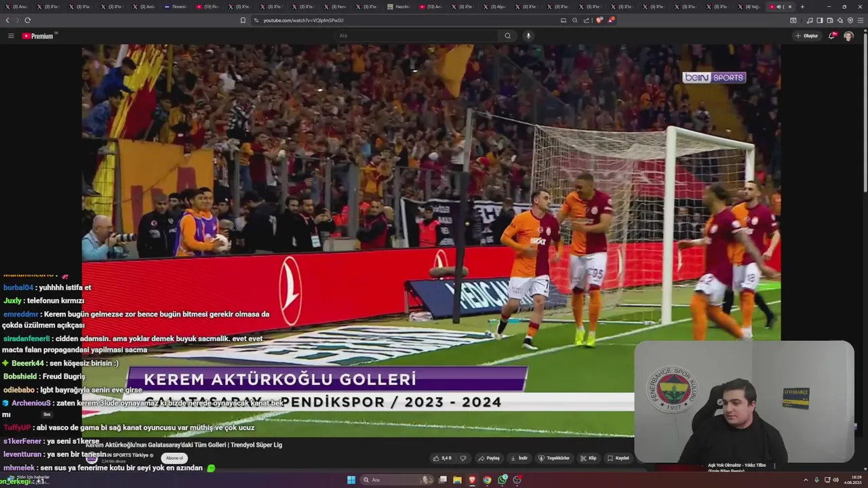Click the Windows taskbar 'Ara' search box
Viewport: 868px width, 488px height.
click(397, 480)
